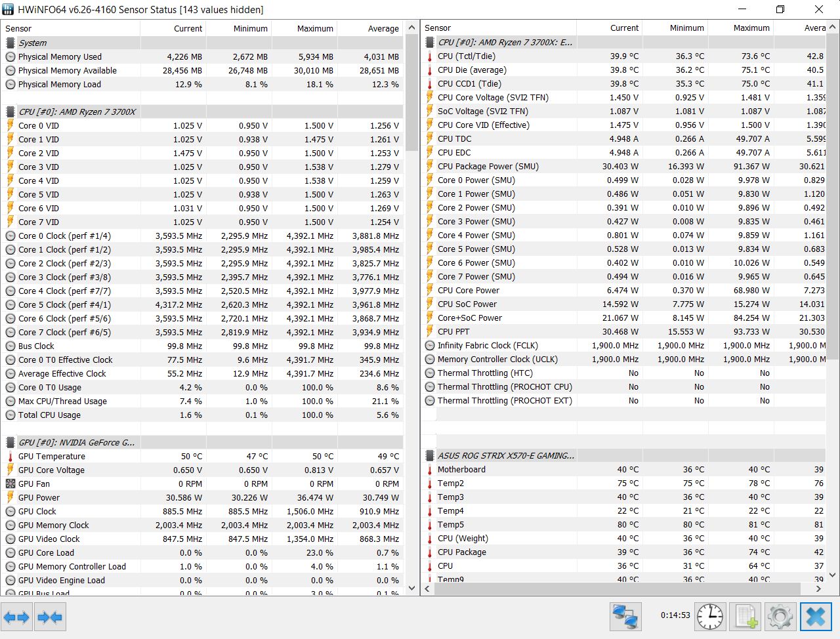Click the GPU Fan icon
Image resolution: width=840 pixels, height=639 pixels.
[x=10, y=484]
